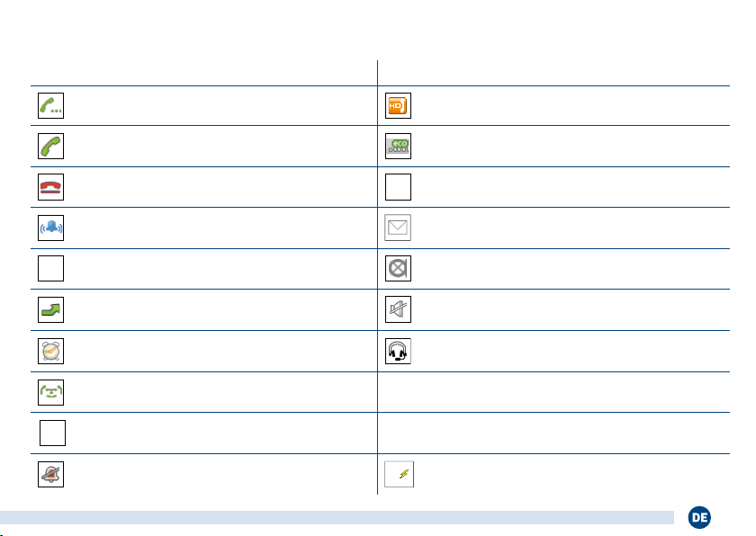Click the empty icon box below the bell

coord(50,269)
